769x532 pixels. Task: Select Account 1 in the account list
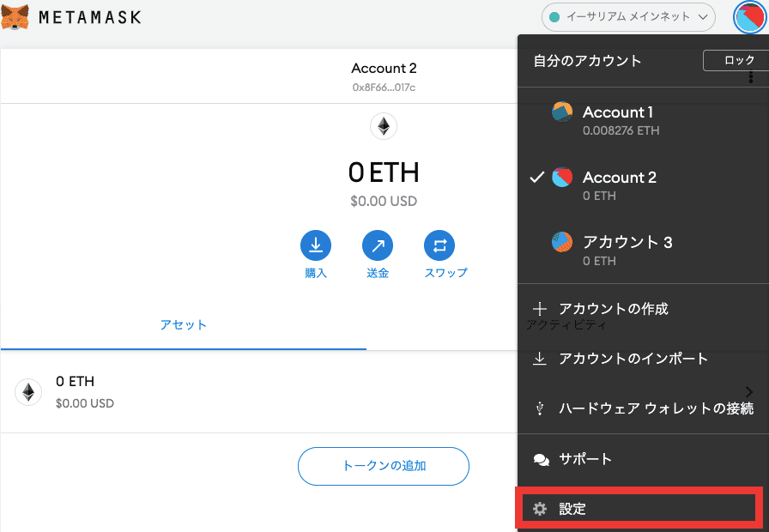click(x=644, y=120)
